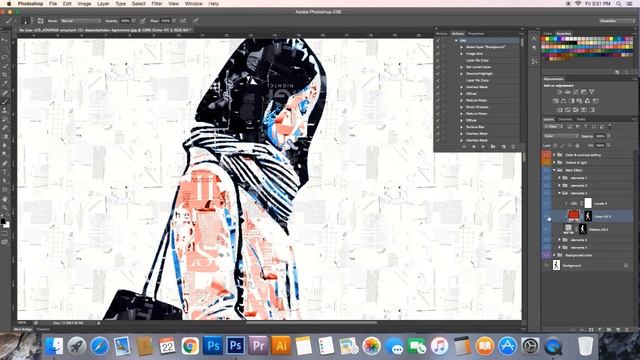The width and height of the screenshot is (640, 360).
Task: Click the red Color Fill 3 layer thumbnail
Action: click(x=573, y=216)
